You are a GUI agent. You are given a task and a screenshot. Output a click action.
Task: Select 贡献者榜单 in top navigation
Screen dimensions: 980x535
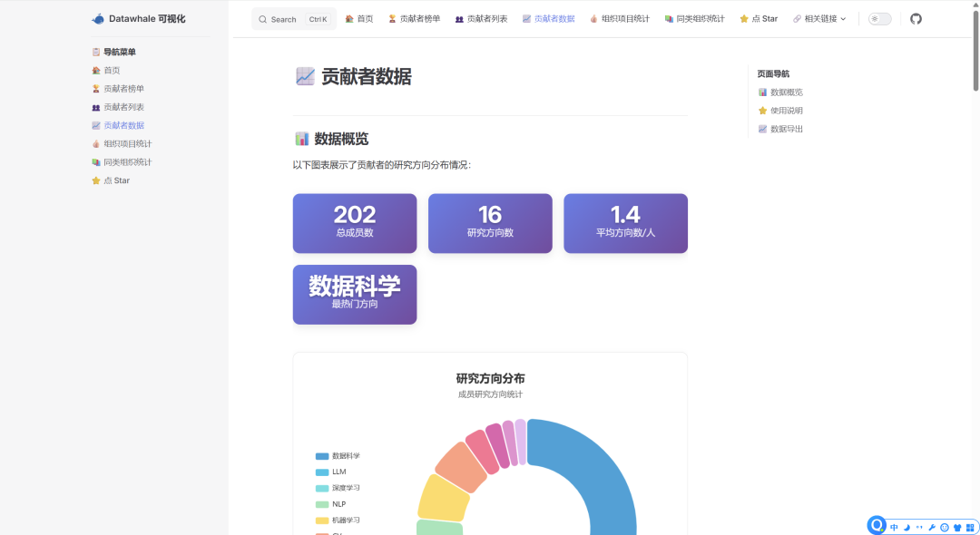tap(414, 19)
